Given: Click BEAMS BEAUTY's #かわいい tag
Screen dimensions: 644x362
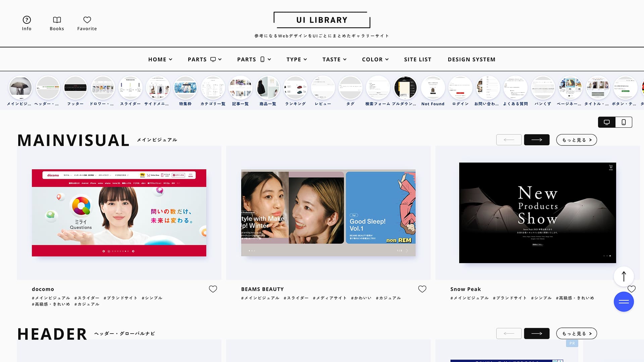Looking at the screenshot, I should pos(361,298).
